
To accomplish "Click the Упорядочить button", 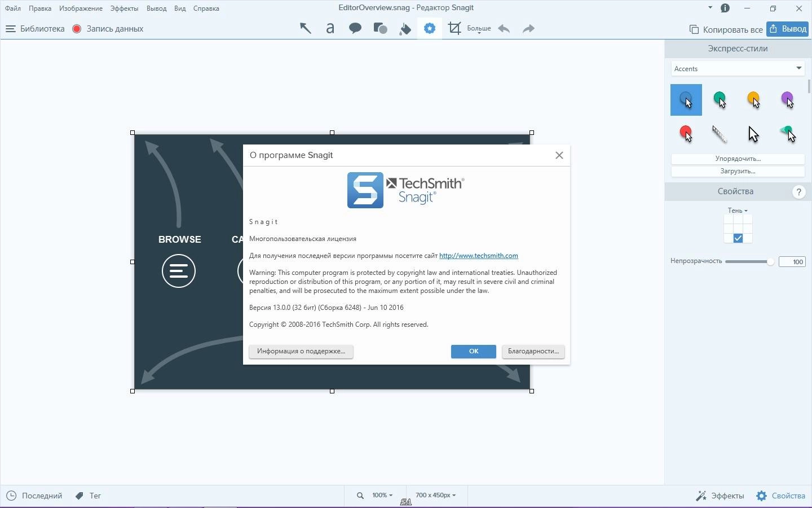I will click(x=738, y=159).
